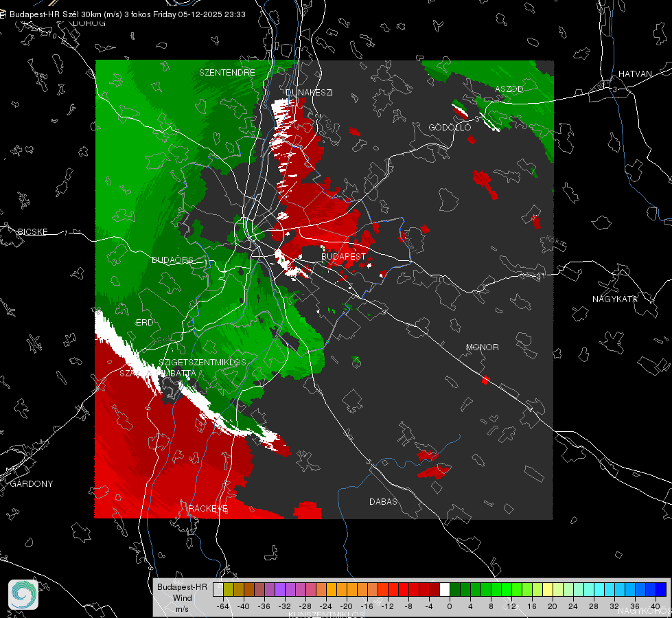Click the HATVAN city label
This screenshot has width=672, height=618.
(635, 74)
